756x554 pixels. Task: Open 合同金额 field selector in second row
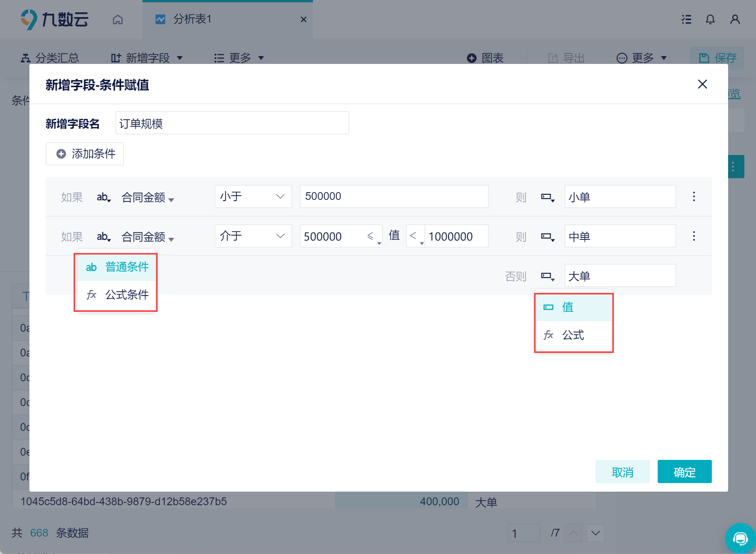148,237
